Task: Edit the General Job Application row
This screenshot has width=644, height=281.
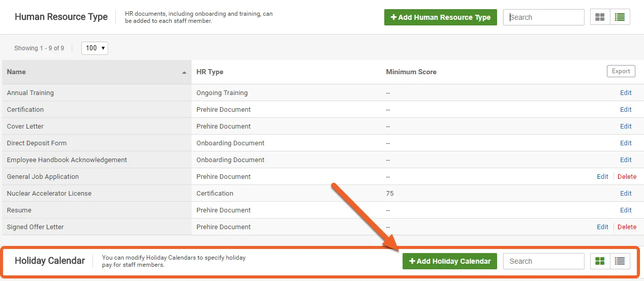Action: pyautogui.click(x=602, y=177)
